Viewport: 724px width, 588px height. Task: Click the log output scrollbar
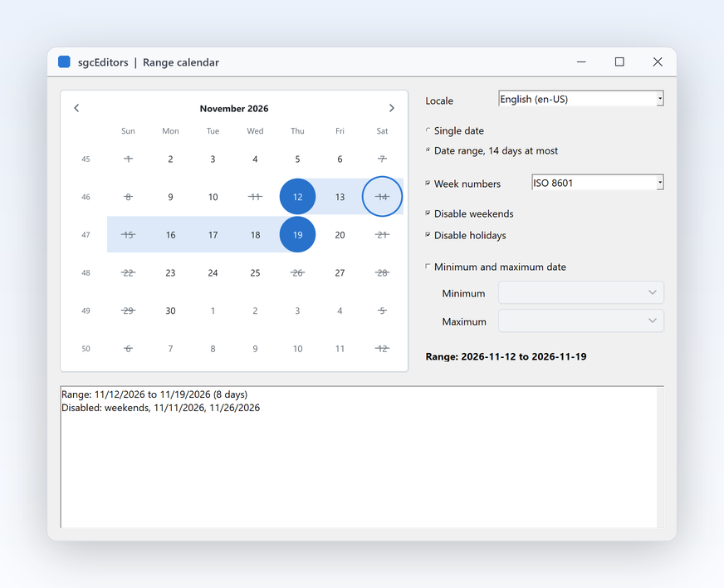click(660, 458)
